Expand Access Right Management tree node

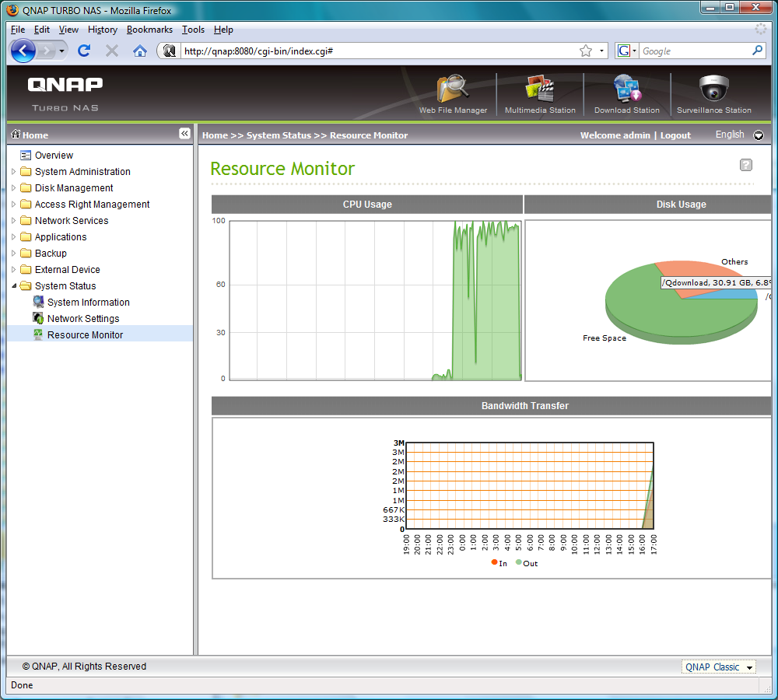[14, 204]
